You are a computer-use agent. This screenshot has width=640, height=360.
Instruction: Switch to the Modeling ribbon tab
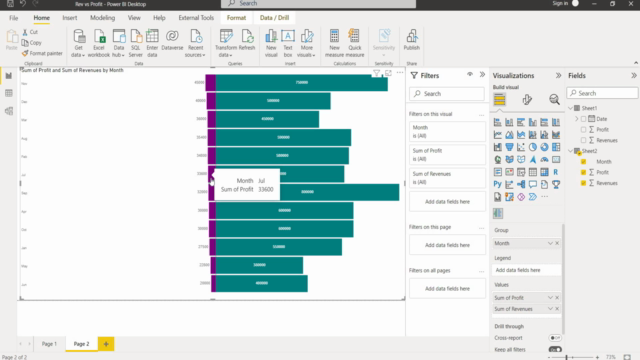tap(102, 18)
